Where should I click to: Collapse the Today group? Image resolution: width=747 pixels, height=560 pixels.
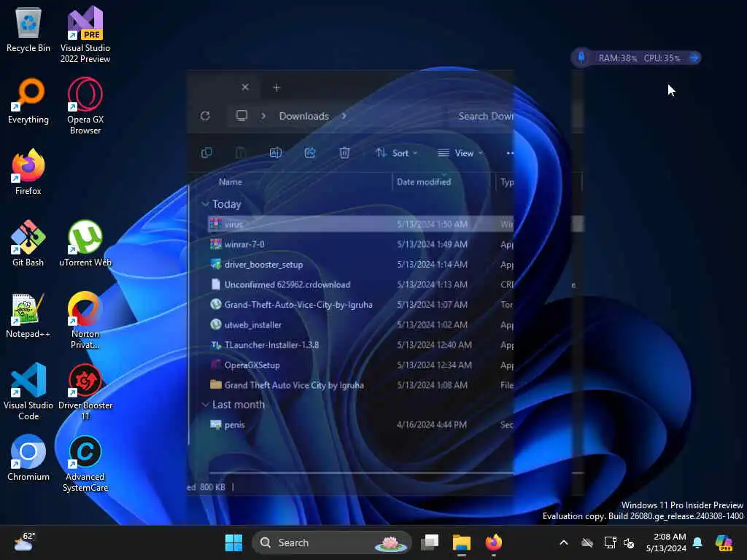205,204
